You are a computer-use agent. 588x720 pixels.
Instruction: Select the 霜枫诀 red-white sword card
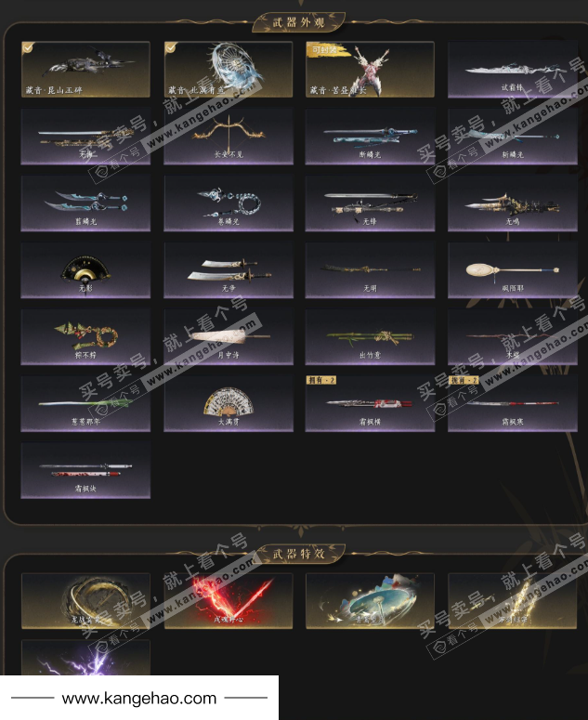(x=85, y=470)
